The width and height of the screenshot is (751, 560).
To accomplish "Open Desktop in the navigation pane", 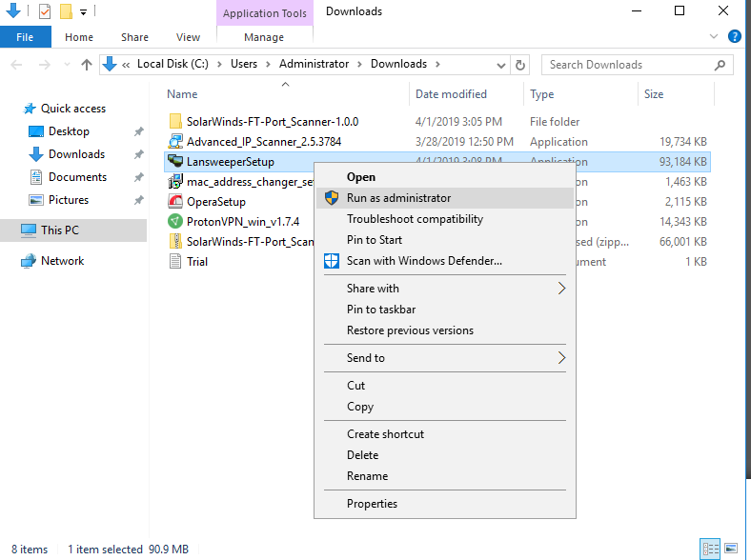I will pos(69,131).
